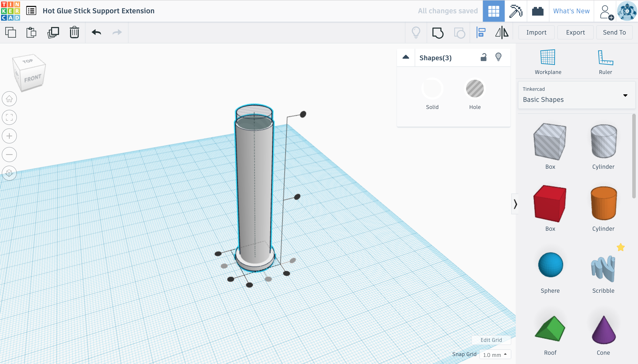Screen dimensions: 638x364
Task: Set shapes to Hole striped swatch
Action: [x=475, y=89]
